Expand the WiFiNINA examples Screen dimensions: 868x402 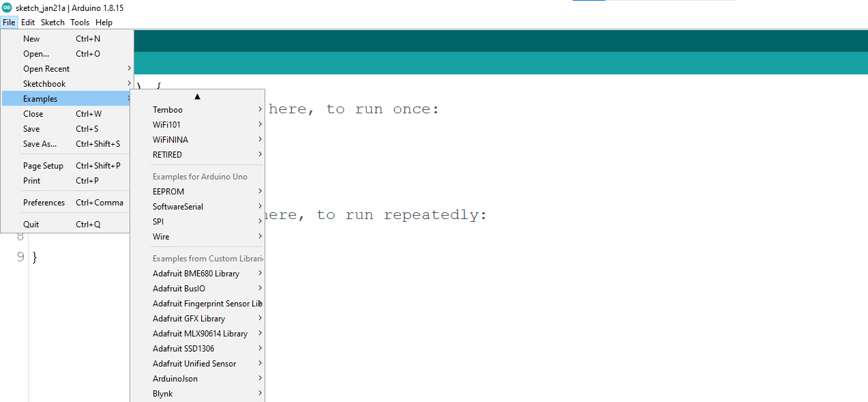pyautogui.click(x=197, y=140)
